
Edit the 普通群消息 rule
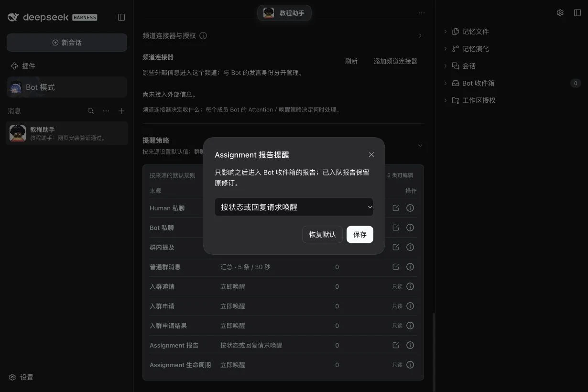395,267
